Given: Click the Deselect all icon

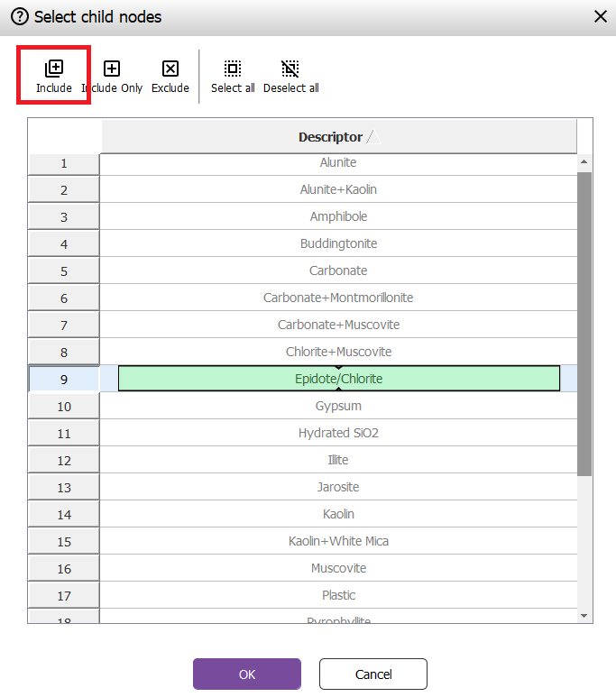Looking at the screenshot, I should pos(290,69).
